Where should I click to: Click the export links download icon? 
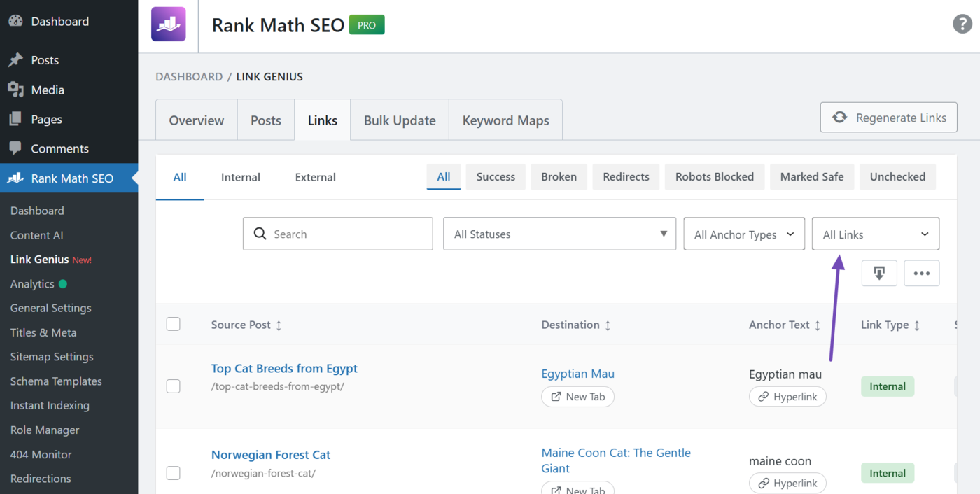pos(879,273)
